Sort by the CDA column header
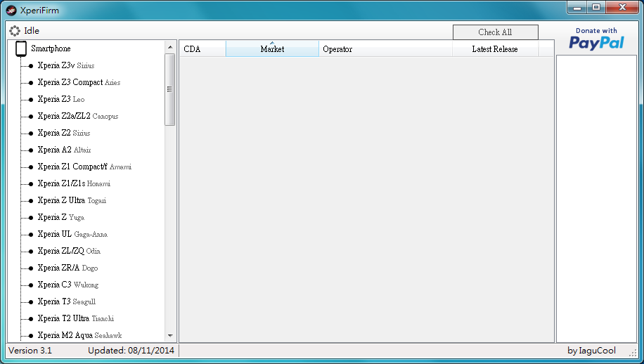 (202, 48)
